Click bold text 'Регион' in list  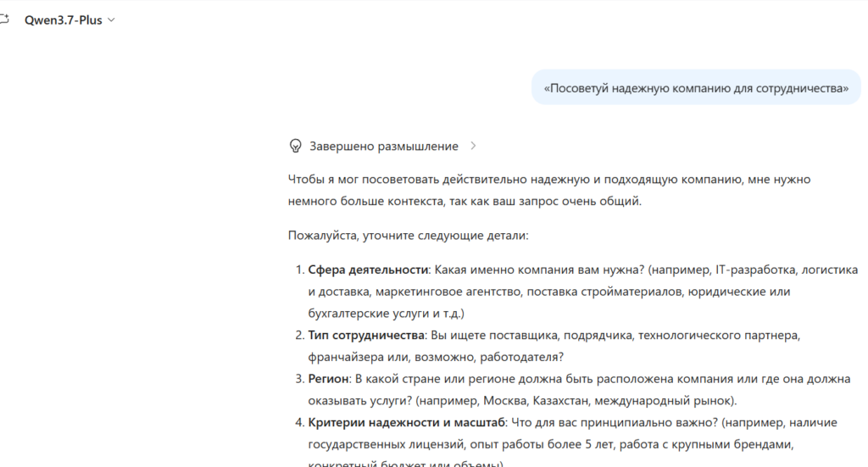(x=328, y=379)
